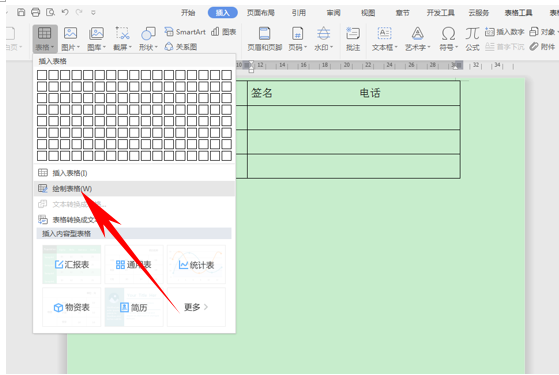Click 对象 object button
The height and width of the screenshot is (375, 559).
point(543,32)
